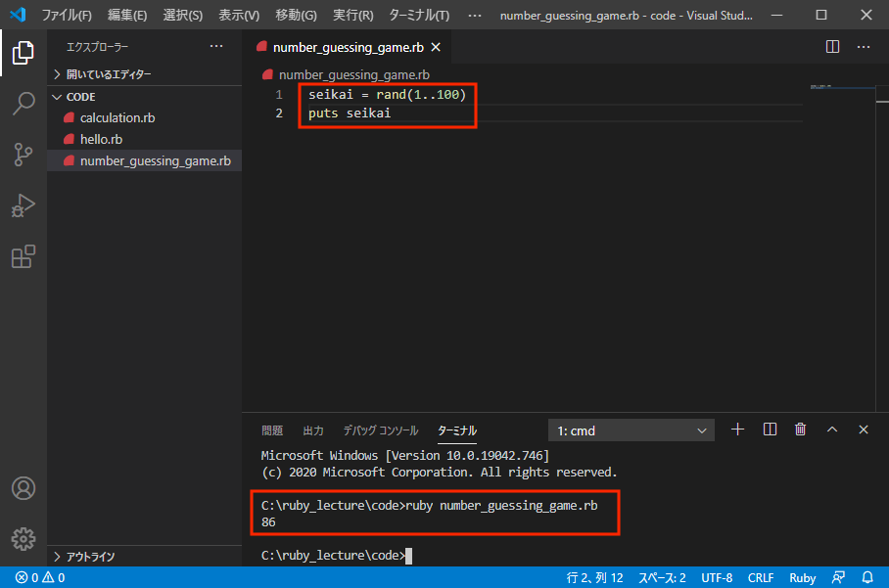Open the 実行(R) menu
Viewport: 889px width, 588px height.
point(352,16)
